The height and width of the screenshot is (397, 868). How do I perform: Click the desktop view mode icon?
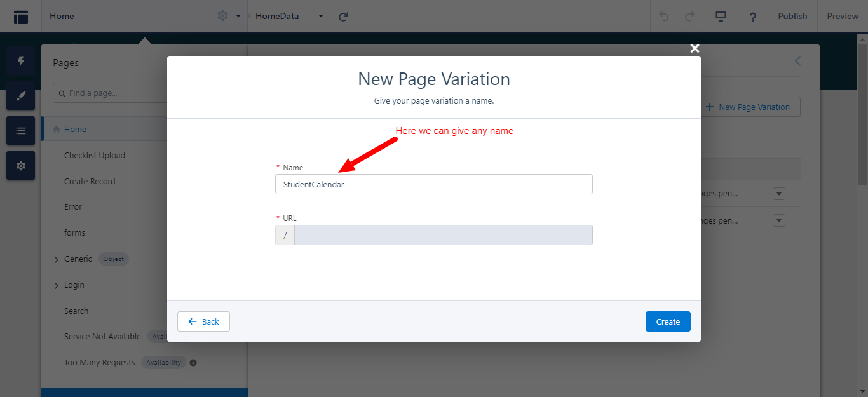tap(721, 17)
